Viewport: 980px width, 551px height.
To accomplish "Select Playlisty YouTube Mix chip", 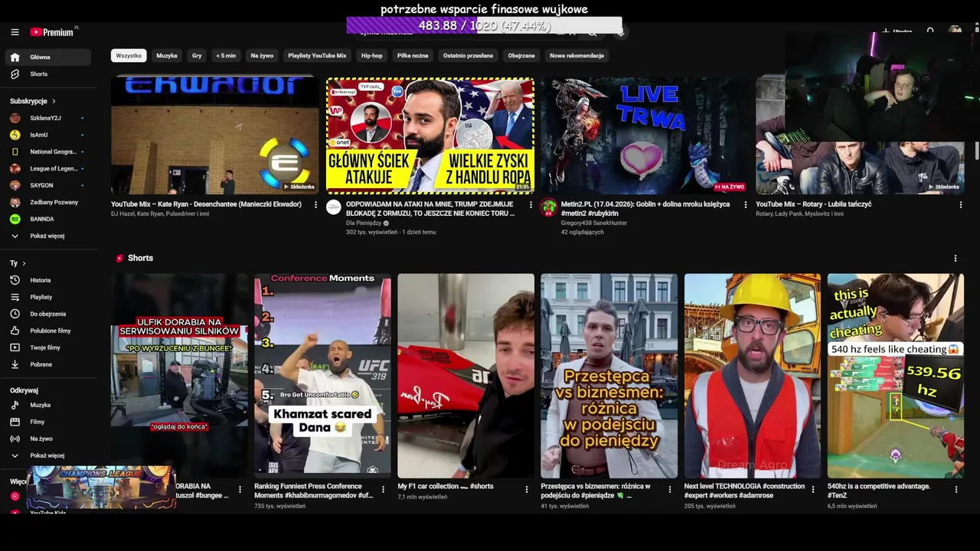I will click(x=317, y=56).
